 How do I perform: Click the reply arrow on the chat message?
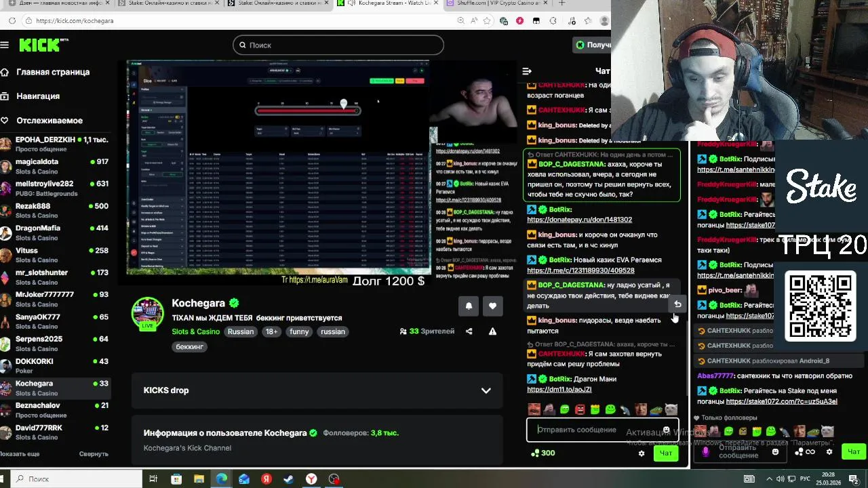point(677,304)
